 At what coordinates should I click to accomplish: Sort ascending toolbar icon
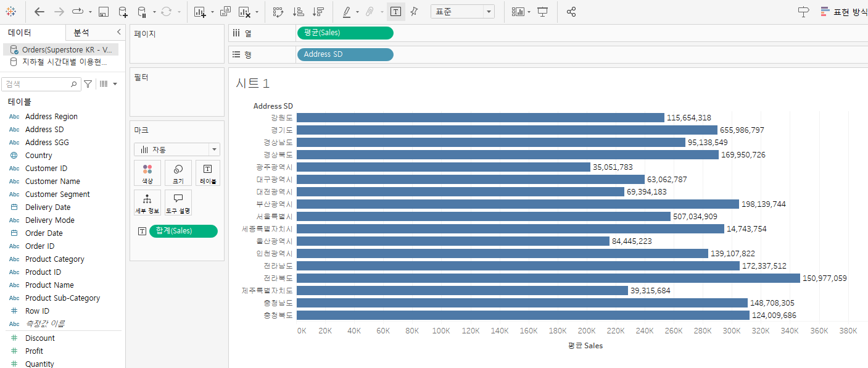298,12
